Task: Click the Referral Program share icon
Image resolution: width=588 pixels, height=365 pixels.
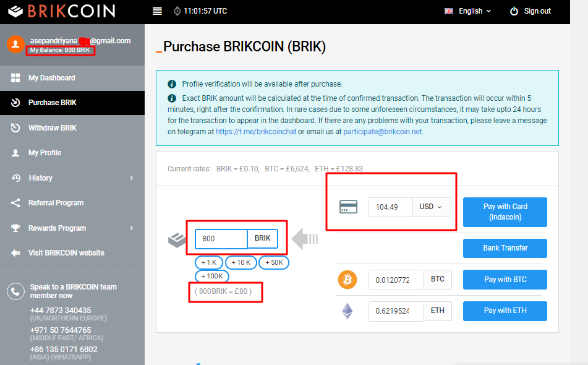Action: coord(15,203)
